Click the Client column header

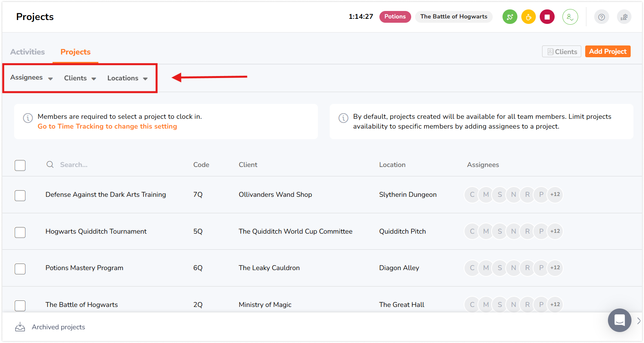[248, 165]
